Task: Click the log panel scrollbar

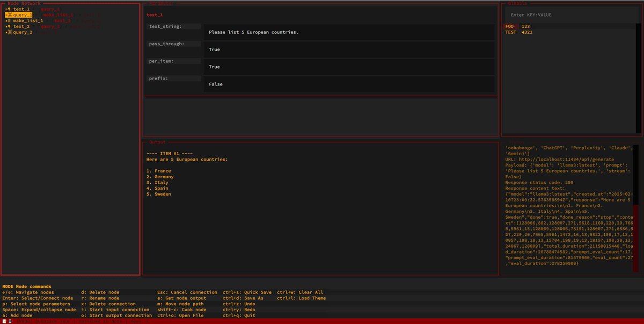Action: point(635,208)
